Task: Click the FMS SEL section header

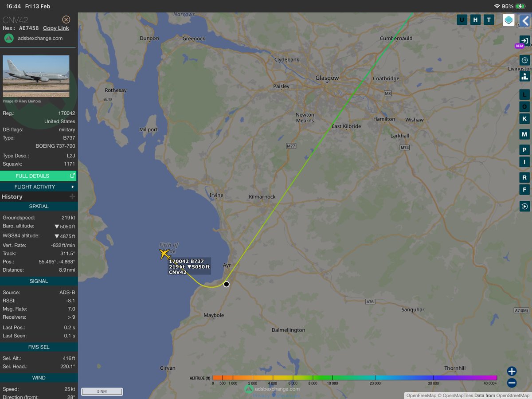Action: [38, 347]
